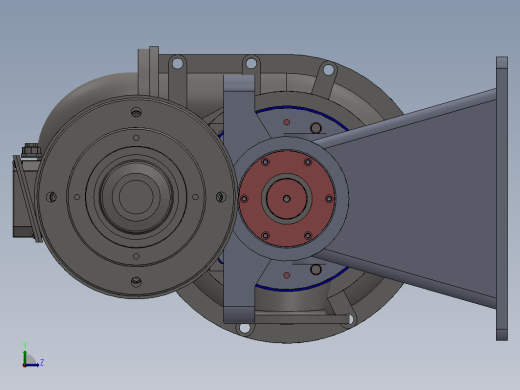Pick the upper-right angled lug hole
The height and width of the screenshot is (390, 520).
[x=328, y=70]
